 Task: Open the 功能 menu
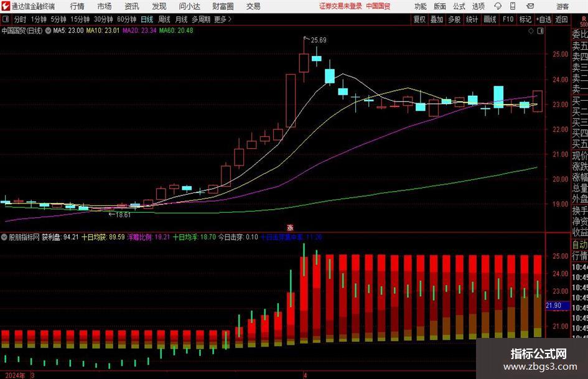pyautogui.click(x=421, y=6)
